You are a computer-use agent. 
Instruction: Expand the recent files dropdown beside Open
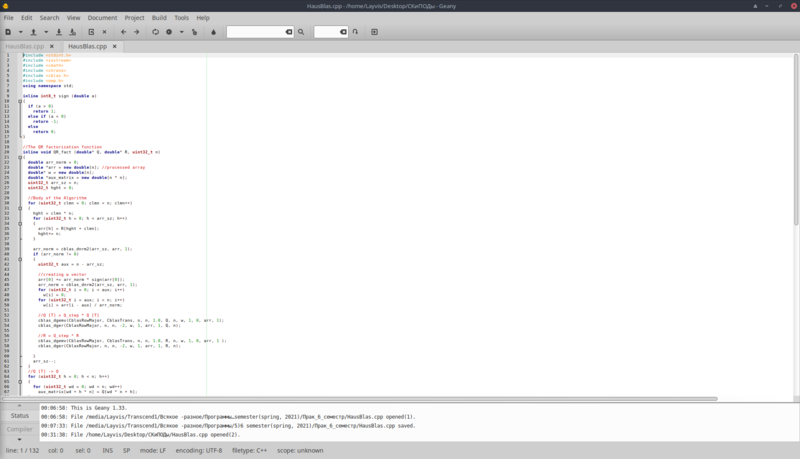(x=46, y=32)
